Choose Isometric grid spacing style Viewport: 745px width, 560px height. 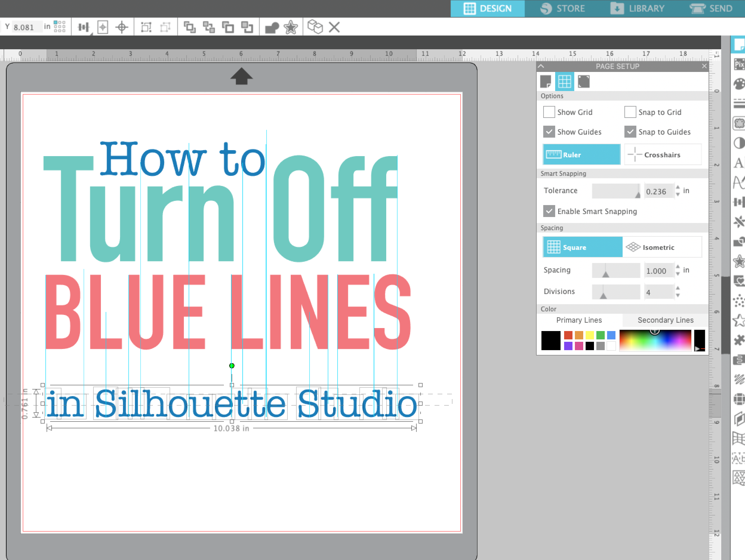[x=662, y=247]
